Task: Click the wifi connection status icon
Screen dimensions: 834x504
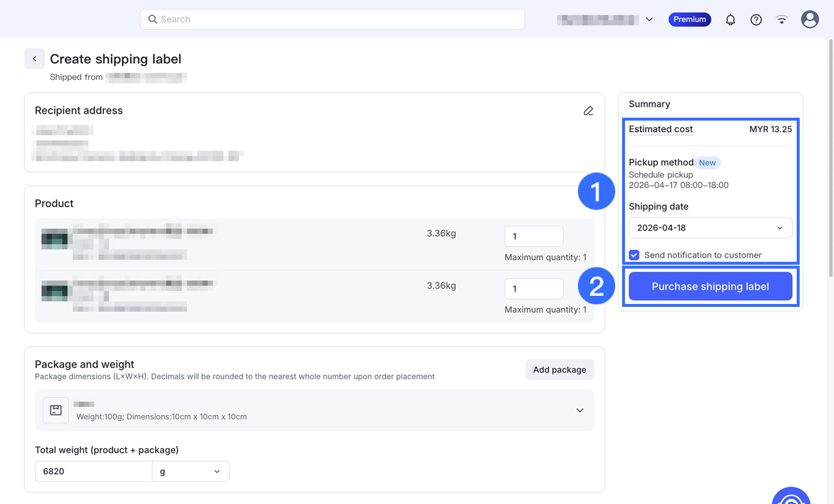Action: pos(782,20)
